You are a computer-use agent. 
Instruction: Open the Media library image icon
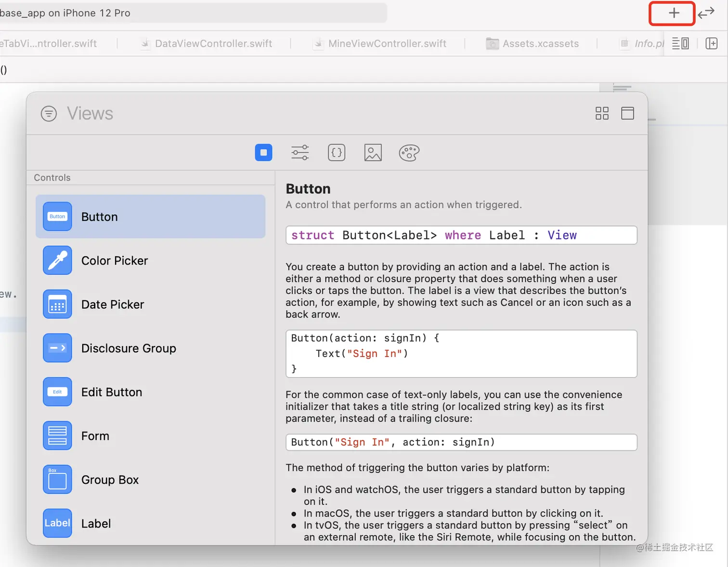[373, 153]
